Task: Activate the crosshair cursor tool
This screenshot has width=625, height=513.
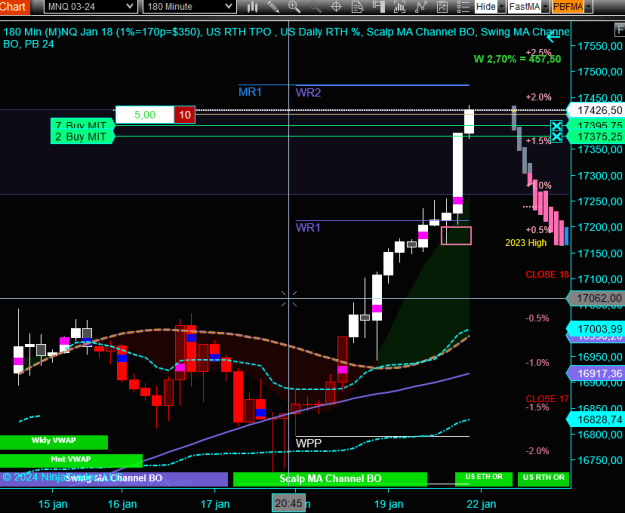Action: [336, 6]
